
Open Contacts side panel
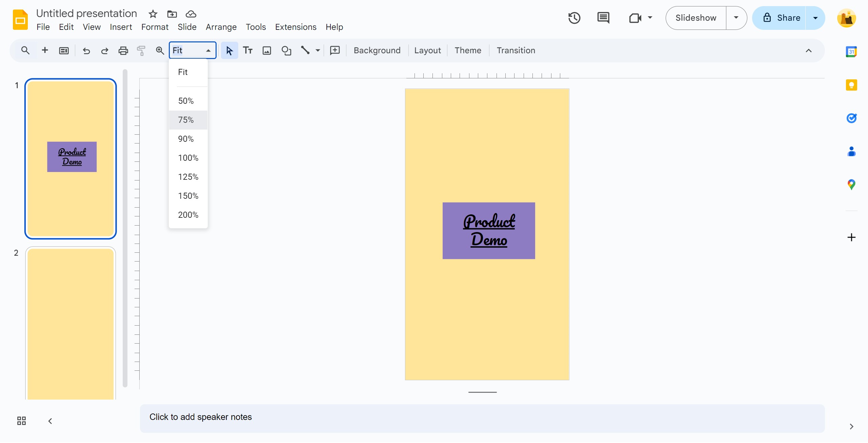coord(851,151)
